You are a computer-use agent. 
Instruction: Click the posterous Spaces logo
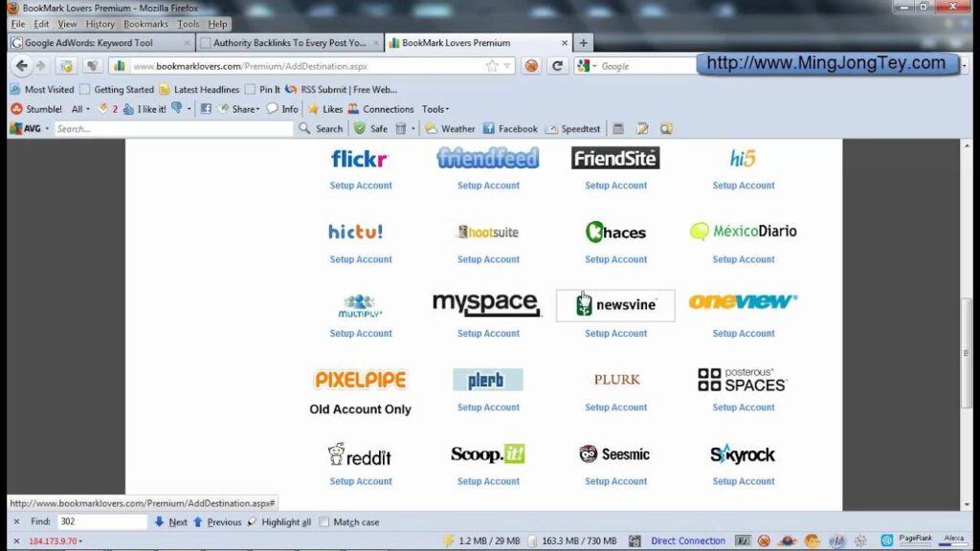(743, 379)
